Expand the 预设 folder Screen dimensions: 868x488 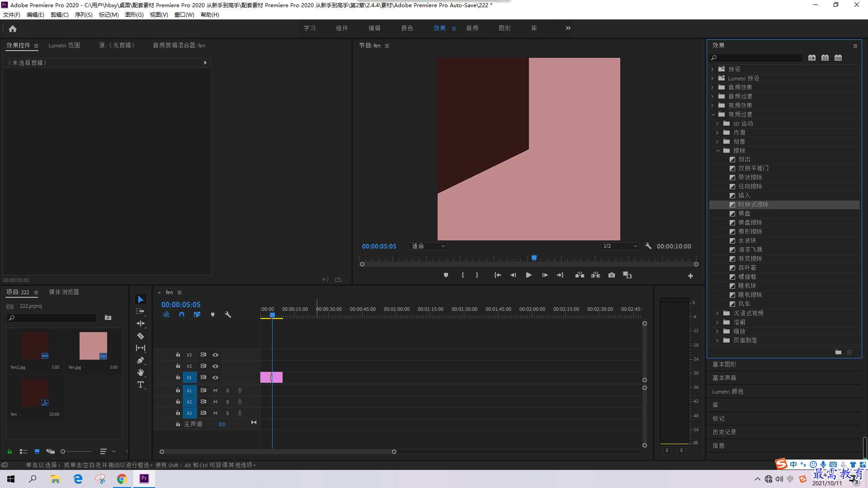click(712, 69)
